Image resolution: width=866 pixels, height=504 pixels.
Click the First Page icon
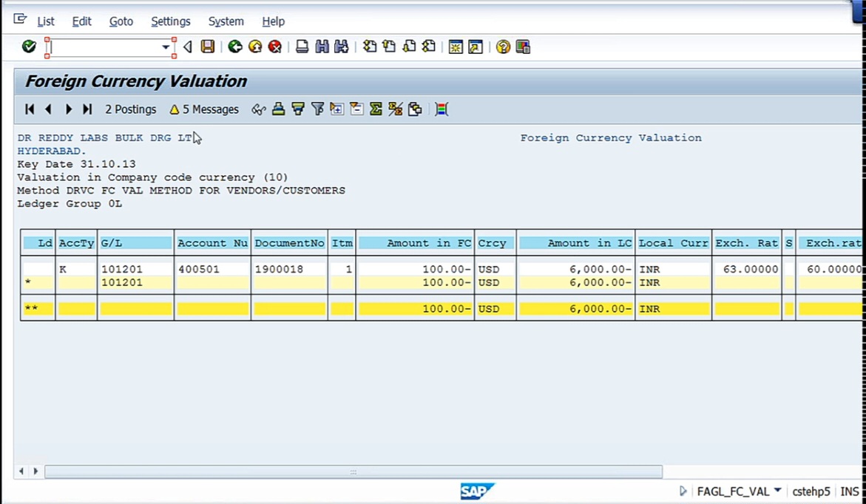click(x=370, y=47)
